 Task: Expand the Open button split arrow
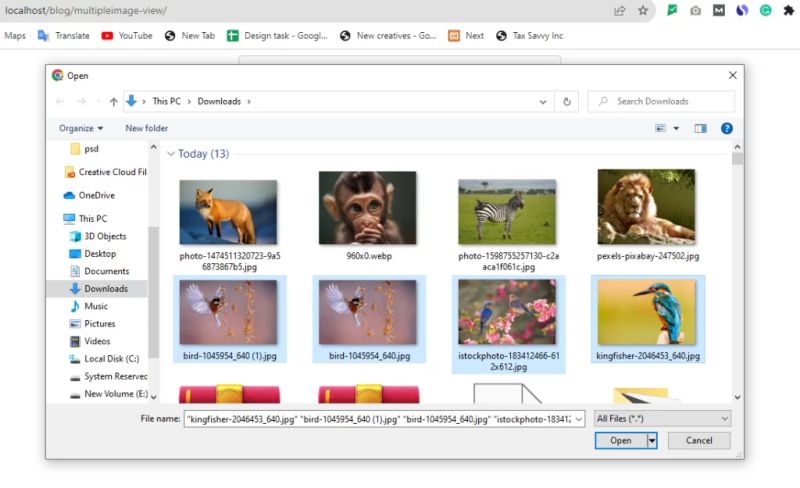(x=652, y=441)
